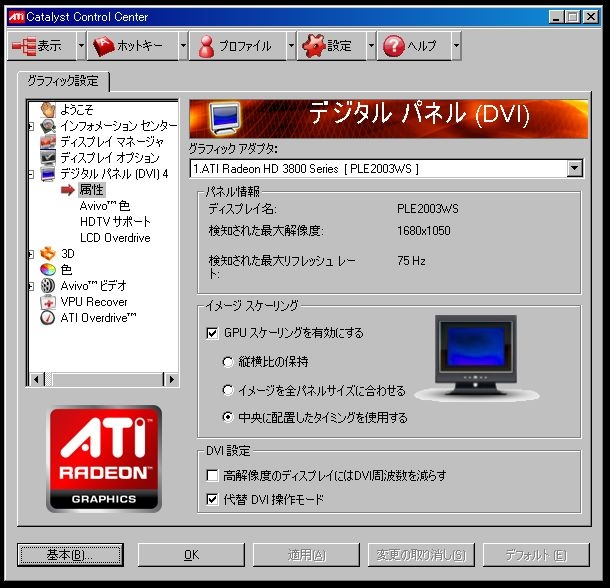Viewport: 610px width, 588px height.
Task: Open HDTV サポート tree item
Action: pos(115,222)
